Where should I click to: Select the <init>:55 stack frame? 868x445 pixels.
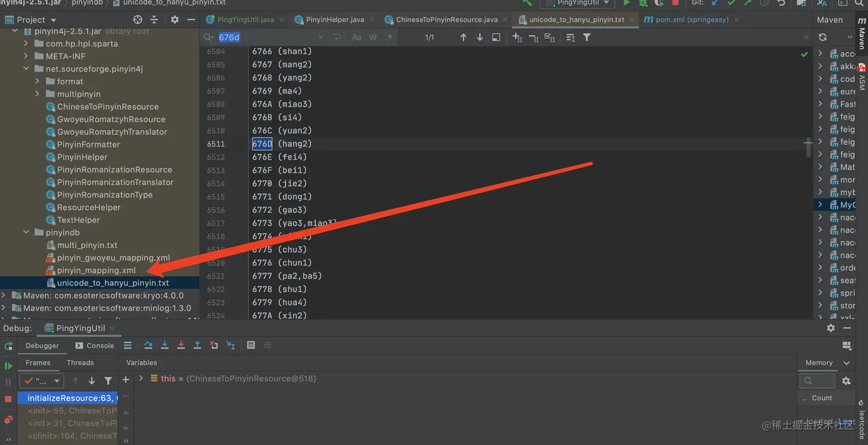[68, 411]
